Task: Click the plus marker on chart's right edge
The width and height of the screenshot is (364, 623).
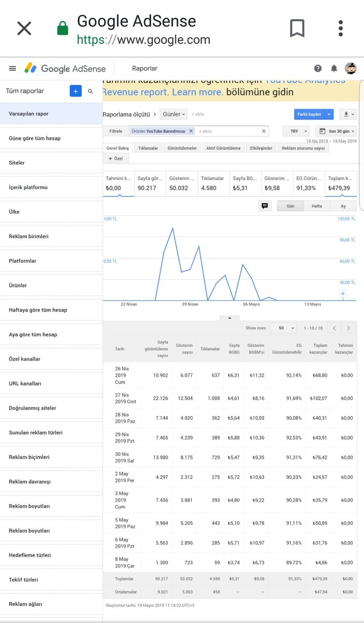Action: click(343, 294)
